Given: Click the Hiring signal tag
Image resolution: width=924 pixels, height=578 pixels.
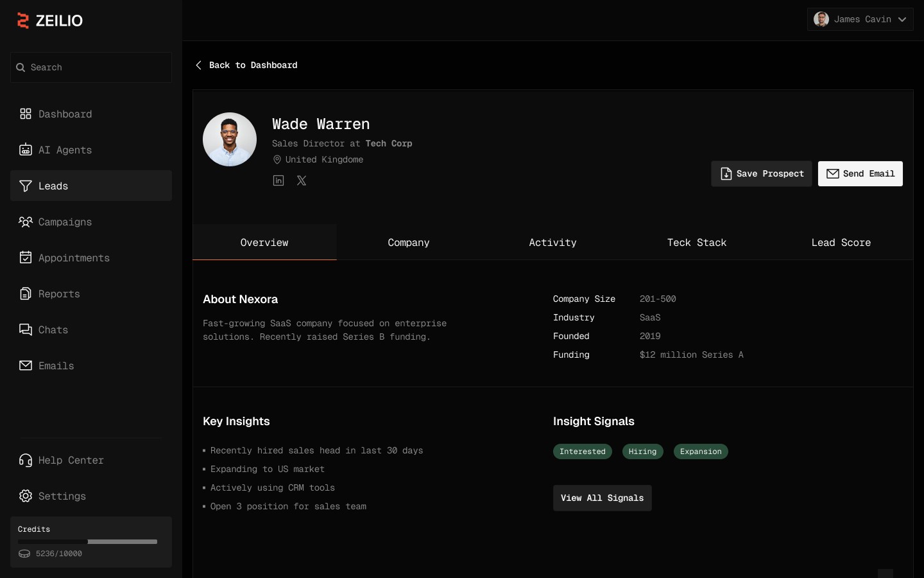Looking at the screenshot, I should coord(642,451).
